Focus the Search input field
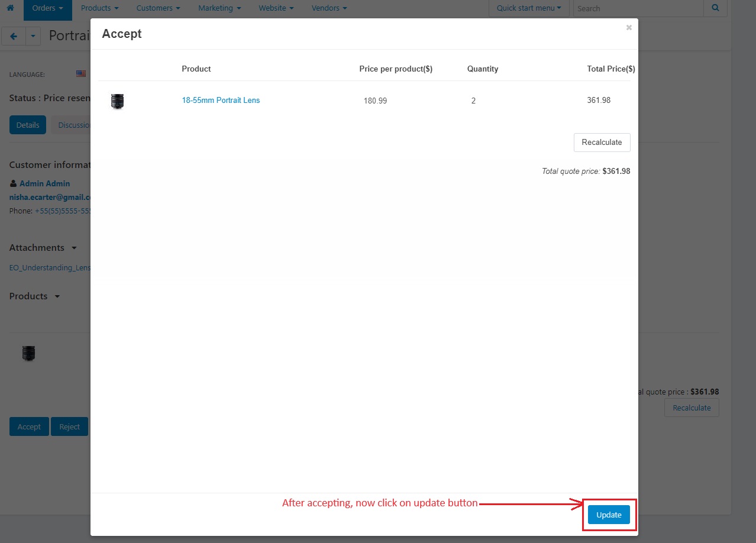756x543 pixels. coord(638,8)
